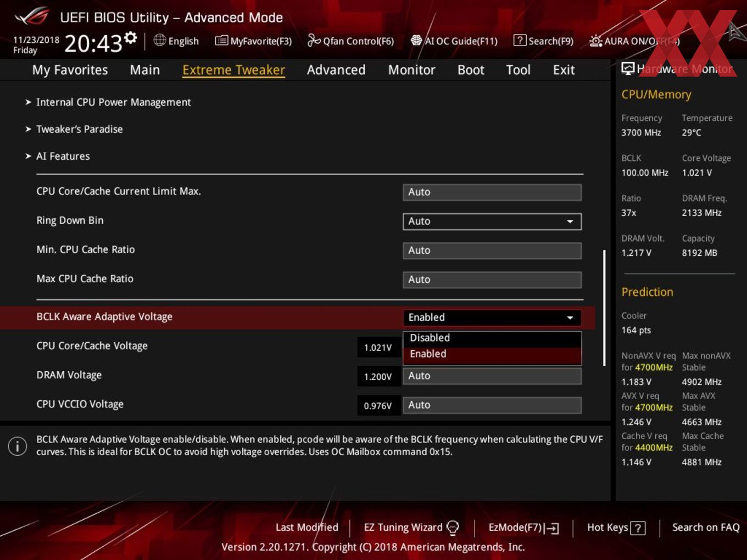Click the 1.200V DRAM voltage readout

(x=378, y=377)
